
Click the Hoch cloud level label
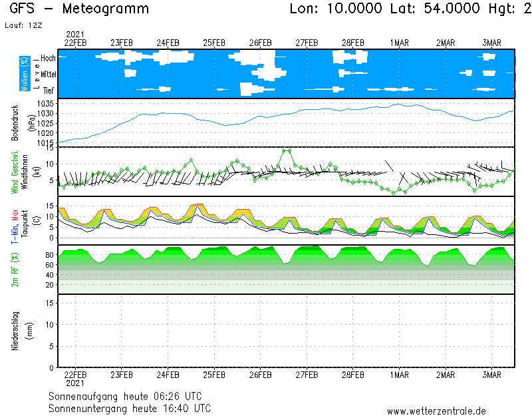point(48,59)
